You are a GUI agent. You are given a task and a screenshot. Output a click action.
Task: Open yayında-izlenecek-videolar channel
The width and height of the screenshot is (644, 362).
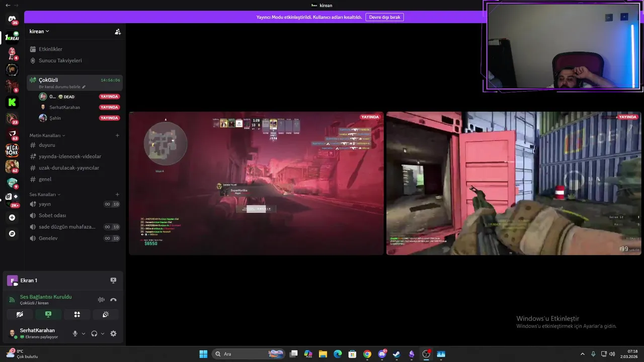click(74, 156)
